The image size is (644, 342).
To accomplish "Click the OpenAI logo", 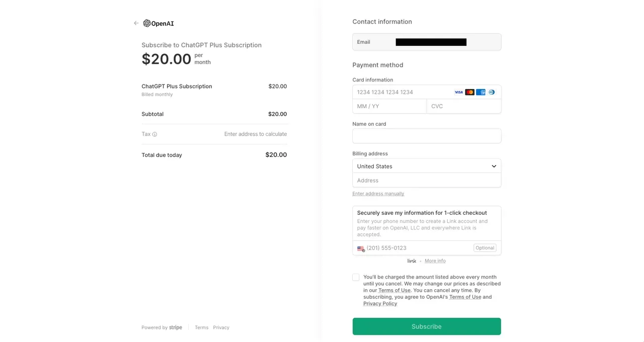I will [158, 23].
